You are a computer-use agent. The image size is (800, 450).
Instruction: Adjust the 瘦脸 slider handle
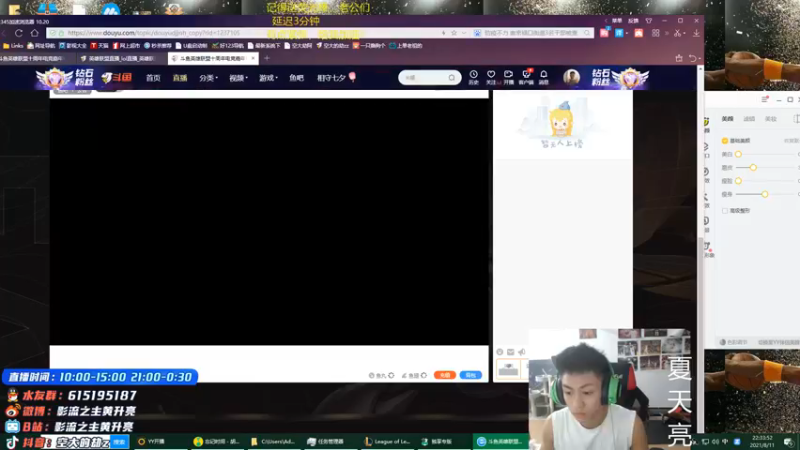(738, 181)
